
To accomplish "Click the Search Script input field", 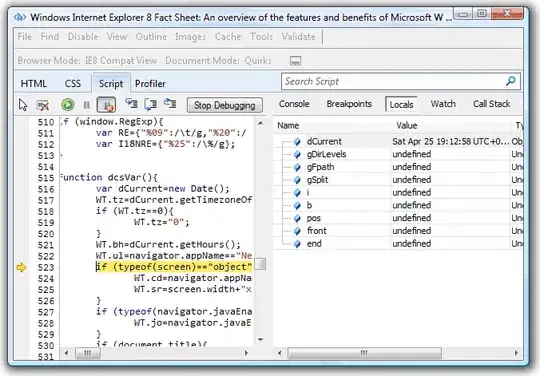I will coord(393,82).
